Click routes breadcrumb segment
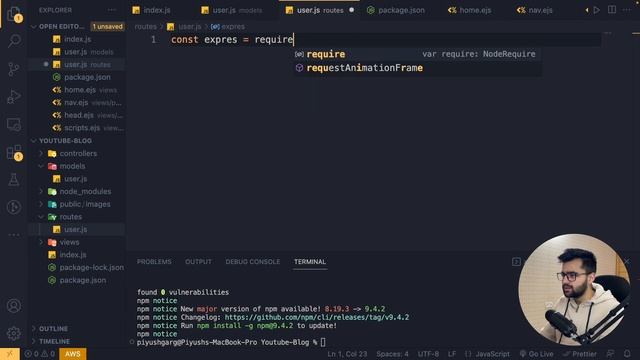Screen dimensions: 640x360 [x=145, y=27]
